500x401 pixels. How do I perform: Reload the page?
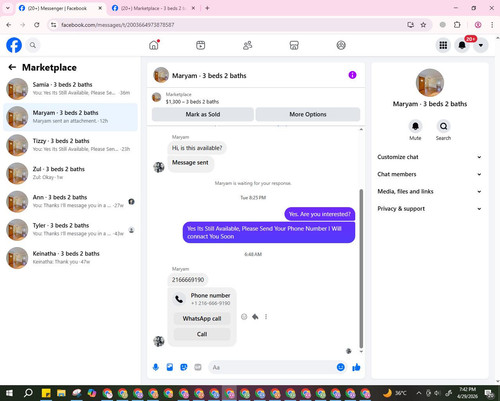pos(37,25)
